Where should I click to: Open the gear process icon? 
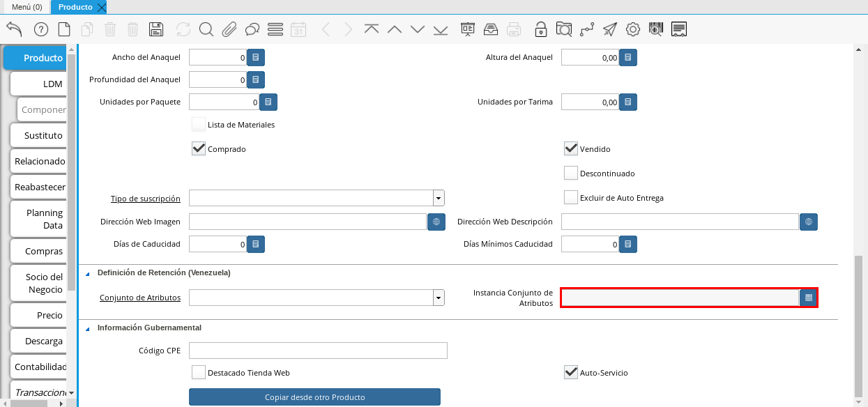[x=632, y=29]
